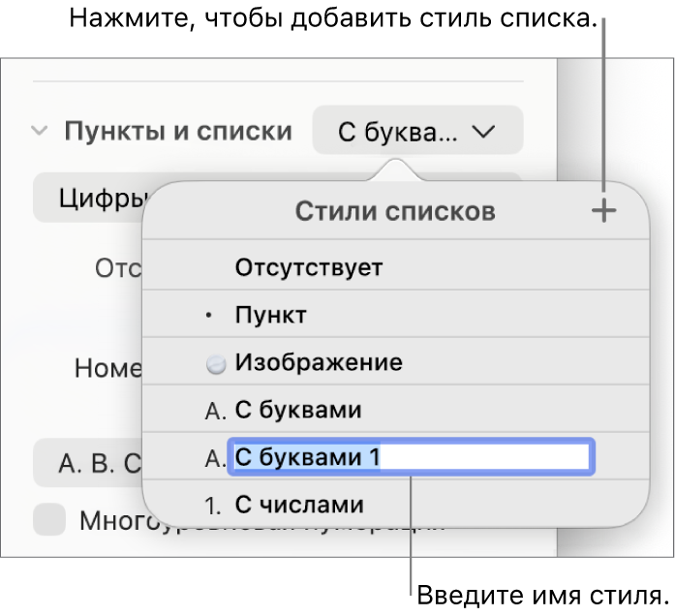Viewport: 675px width, 616px height.
Task: Add a new list style with plus icon
Action: [603, 210]
